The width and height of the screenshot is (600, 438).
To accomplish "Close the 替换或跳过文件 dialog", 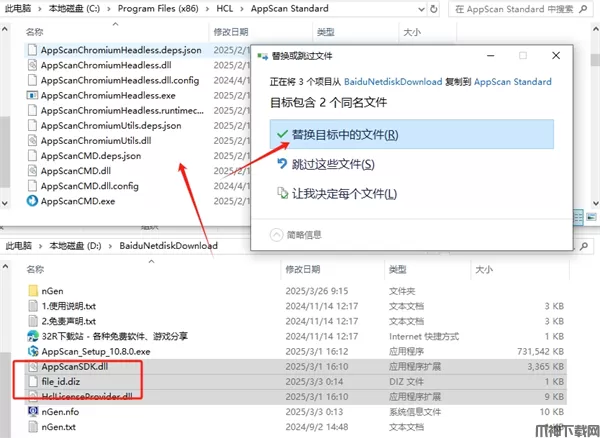I will coord(556,56).
